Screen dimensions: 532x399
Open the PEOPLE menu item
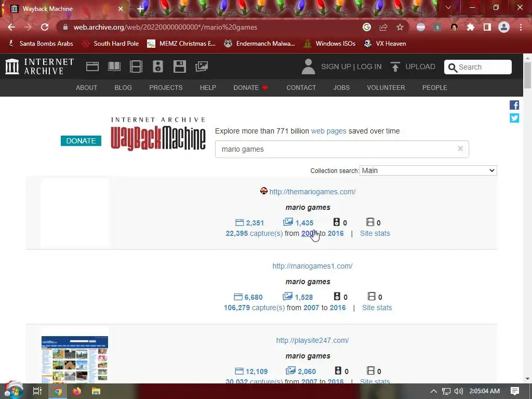pos(435,87)
